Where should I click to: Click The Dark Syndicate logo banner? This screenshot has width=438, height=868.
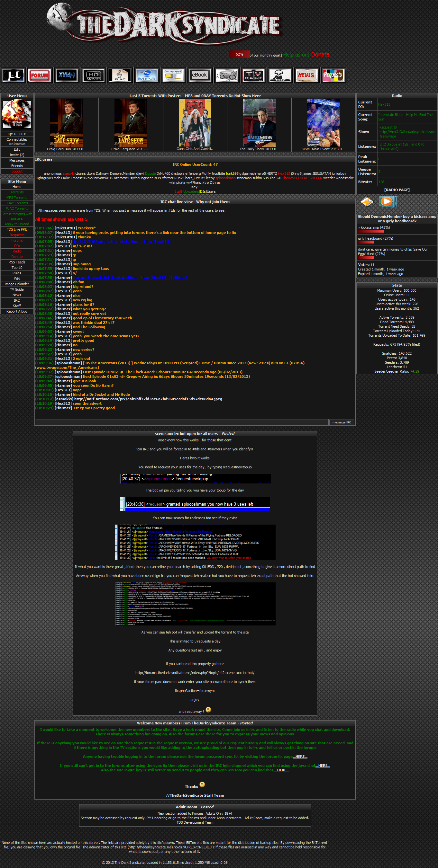click(x=164, y=23)
